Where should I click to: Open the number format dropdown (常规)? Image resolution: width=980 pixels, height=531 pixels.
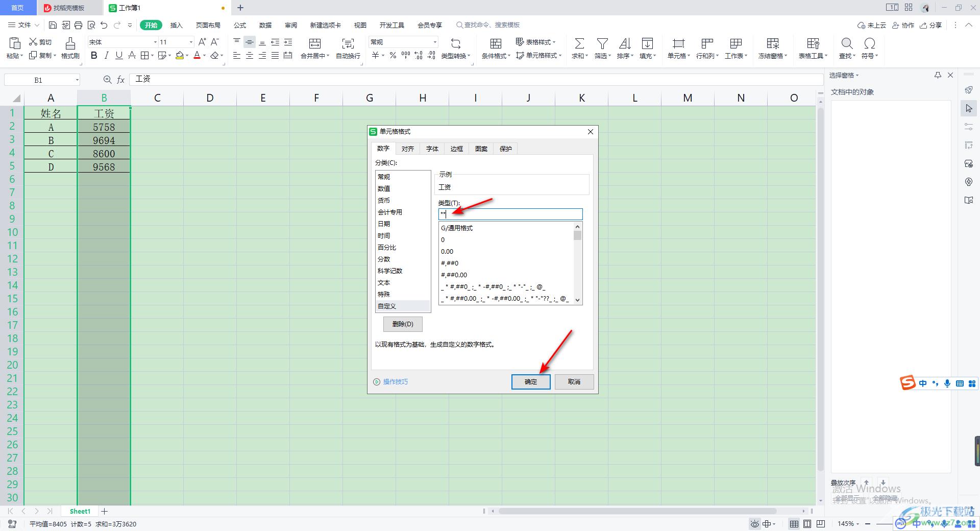point(435,42)
